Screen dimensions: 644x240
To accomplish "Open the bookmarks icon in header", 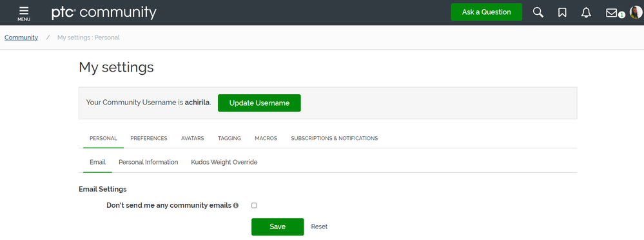I will tap(562, 13).
